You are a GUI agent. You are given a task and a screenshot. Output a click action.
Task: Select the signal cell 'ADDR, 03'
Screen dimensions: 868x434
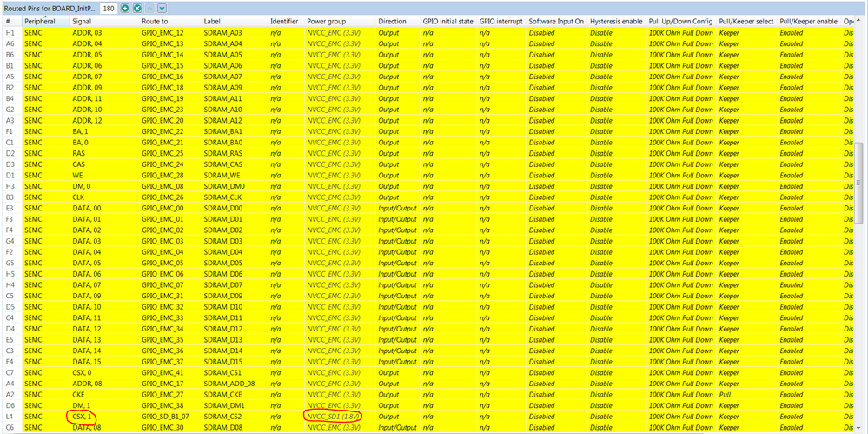pyautogui.click(x=87, y=33)
